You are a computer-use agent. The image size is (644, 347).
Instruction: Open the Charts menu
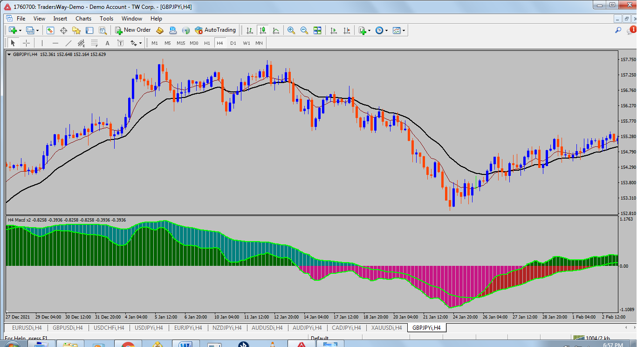coord(83,19)
